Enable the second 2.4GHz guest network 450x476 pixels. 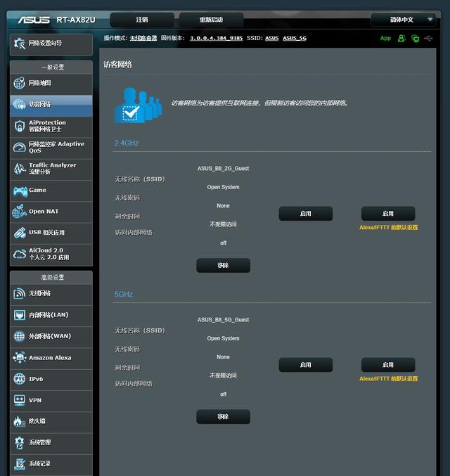pyautogui.click(x=306, y=214)
